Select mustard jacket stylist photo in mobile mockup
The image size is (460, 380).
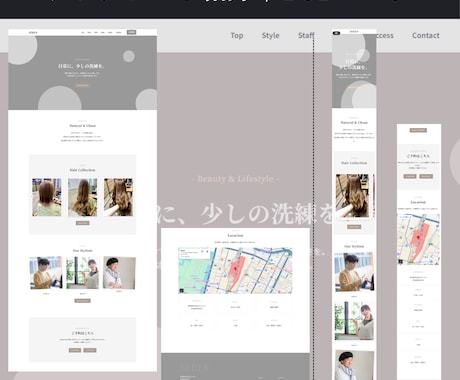[x=354, y=272]
